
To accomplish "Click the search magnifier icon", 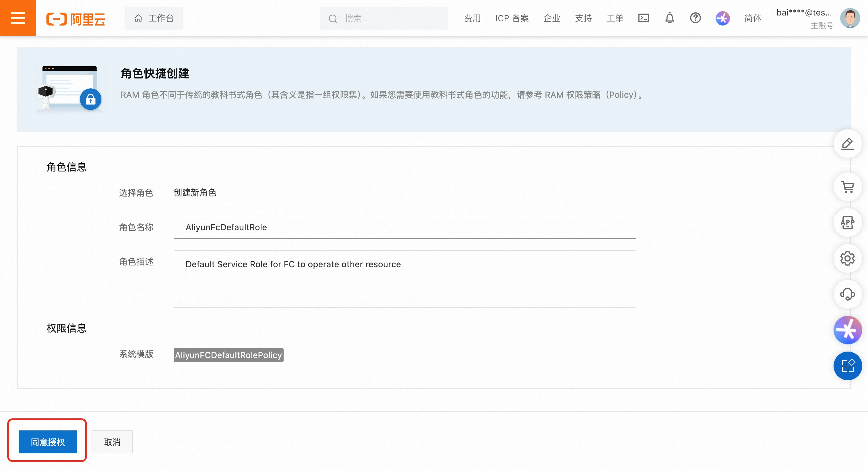I will click(x=333, y=19).
